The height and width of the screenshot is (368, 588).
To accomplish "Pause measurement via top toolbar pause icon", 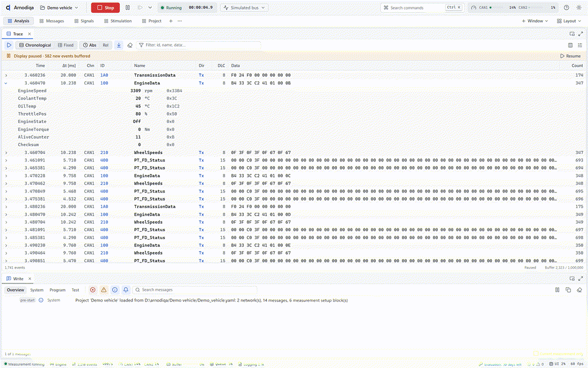I will (128, 7).
